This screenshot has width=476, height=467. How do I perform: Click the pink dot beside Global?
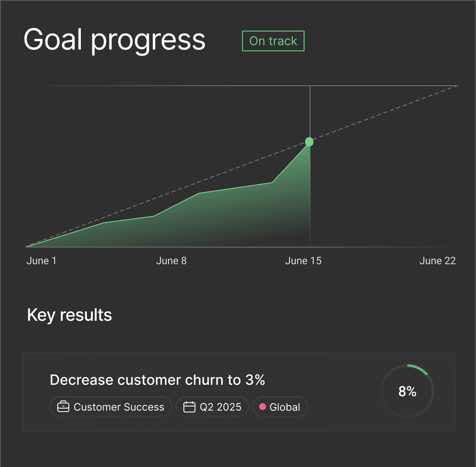tap(263, 406)
